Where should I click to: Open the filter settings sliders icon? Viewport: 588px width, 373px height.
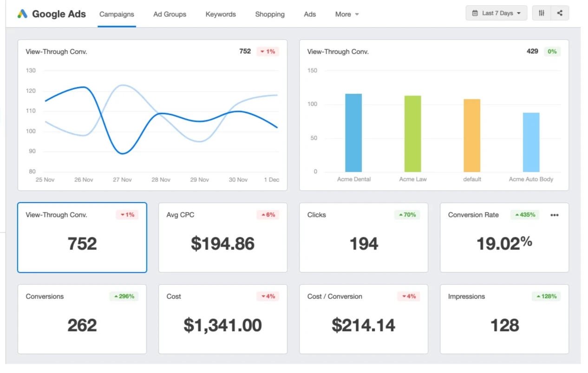pos(541,13)
